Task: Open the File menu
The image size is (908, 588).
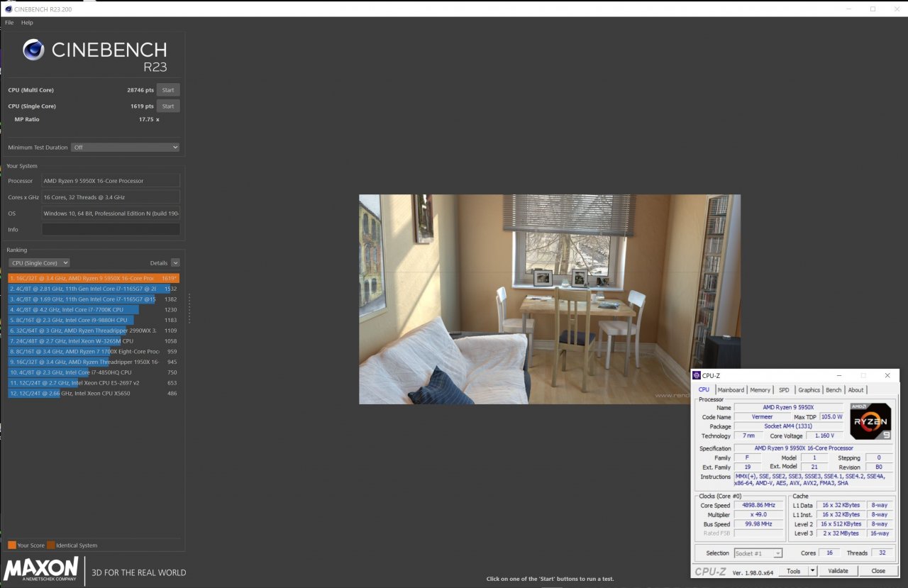Action: [x=9, y=23]
